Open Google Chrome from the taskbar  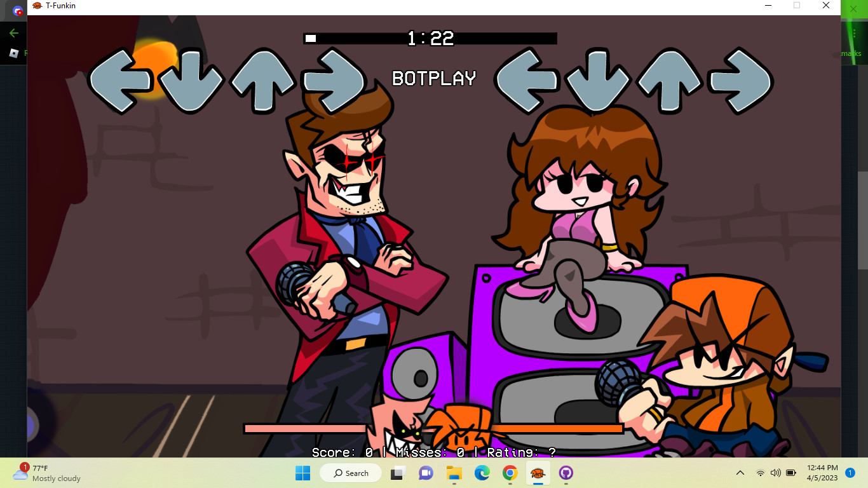click(510, 473)
